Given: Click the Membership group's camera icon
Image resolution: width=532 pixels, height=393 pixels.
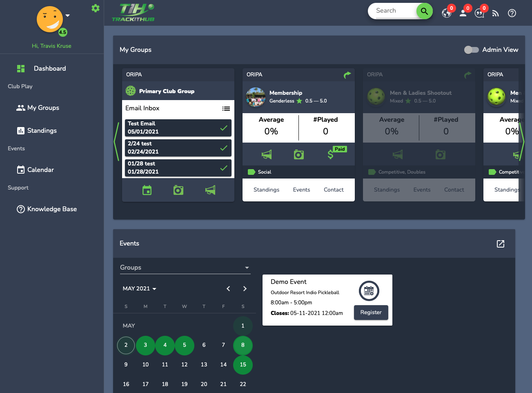Looking at the screenshot, I should [x=299, y=154].
